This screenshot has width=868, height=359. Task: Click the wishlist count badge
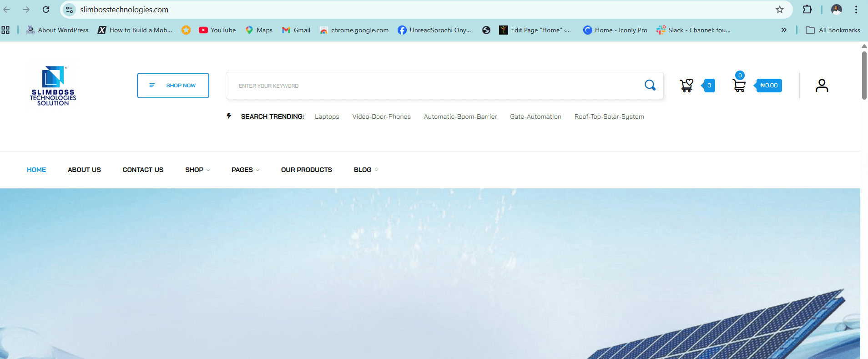pyautogui.click(x=709, y=86)
